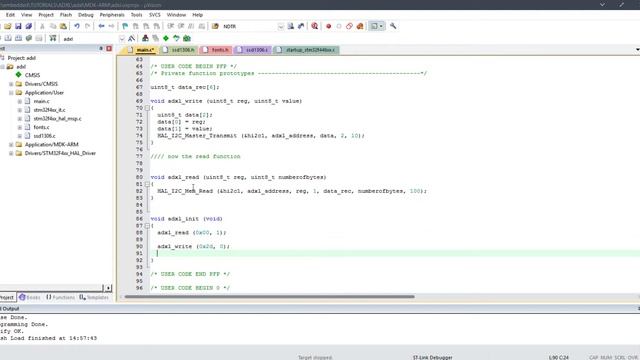Open the window layout dropdown arrow

point(381,26)
